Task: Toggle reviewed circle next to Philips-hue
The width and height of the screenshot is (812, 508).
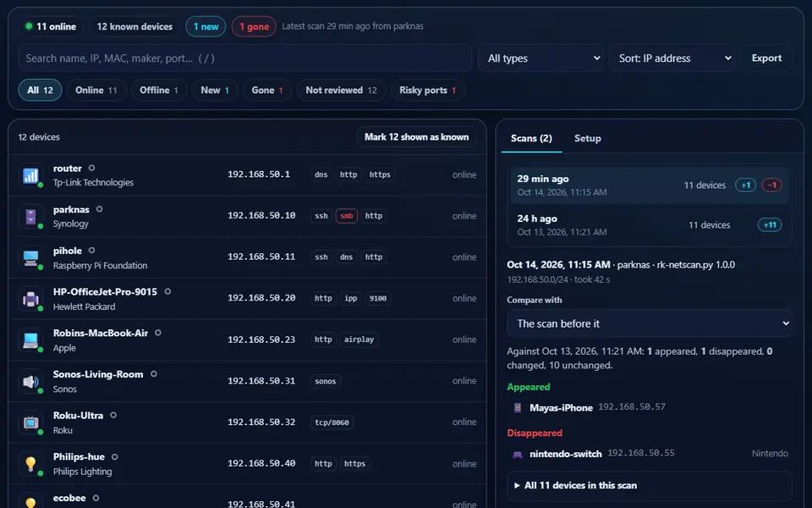Action: [115, 456]
